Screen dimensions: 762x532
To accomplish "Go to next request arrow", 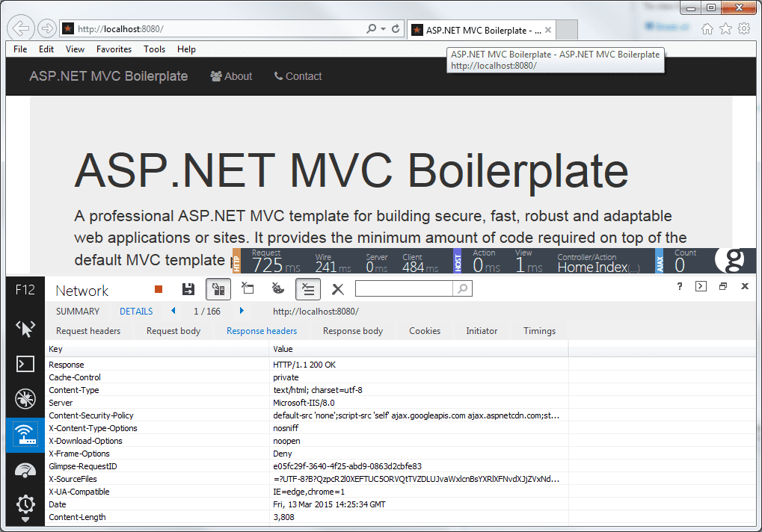I will (x=242, y=311).
